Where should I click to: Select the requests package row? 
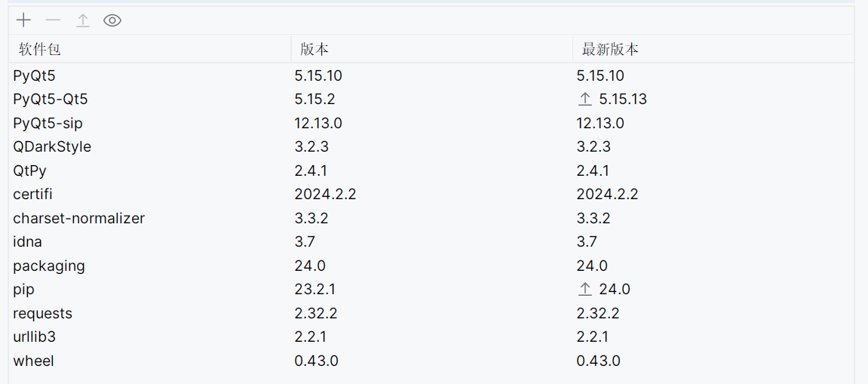coord(43,313)
